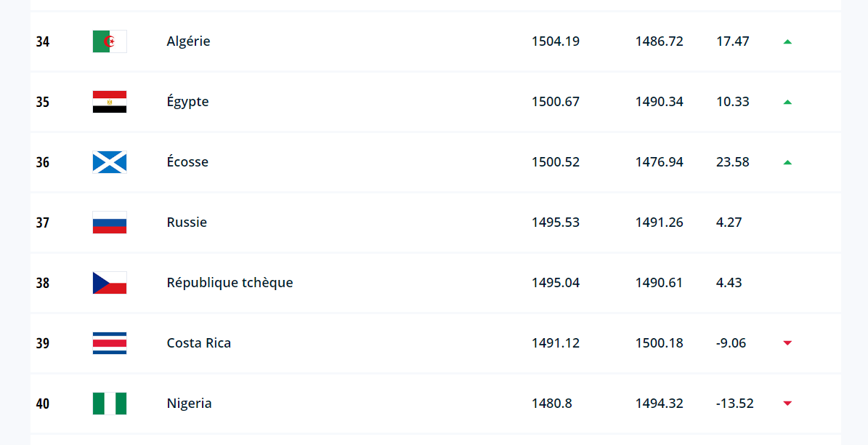Screen dimensions: 868x445
Task: Click the green up arrow for Algérie
Action: point(787,42)
